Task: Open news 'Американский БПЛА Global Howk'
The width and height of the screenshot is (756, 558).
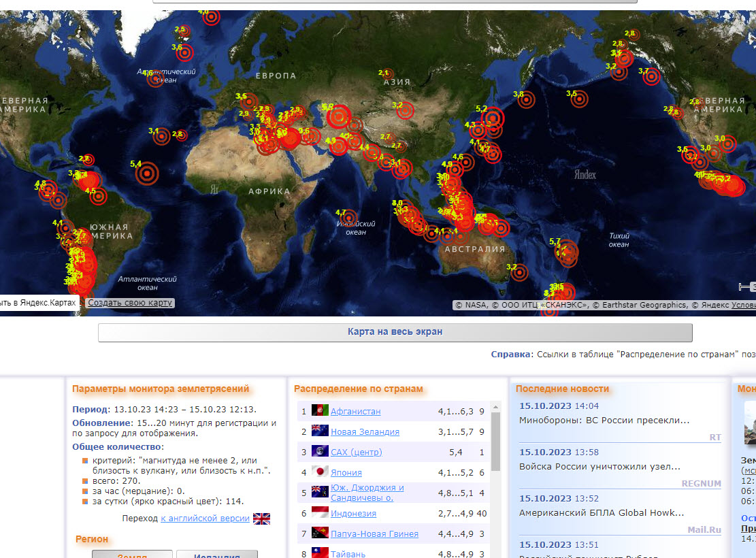Action: (x=602, y=512)
